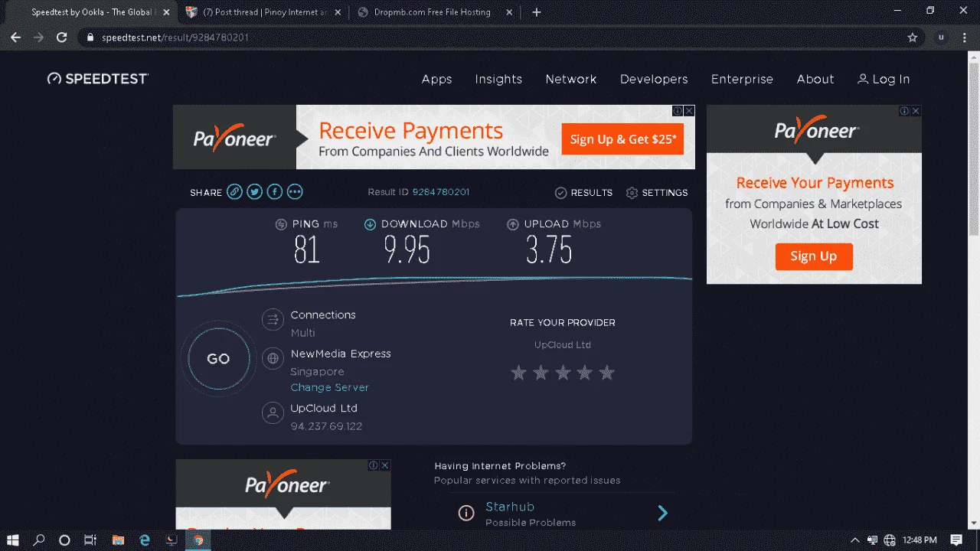Open a new browser tab
The height and width of the screenshot is (551, 980).
point(537,12)
